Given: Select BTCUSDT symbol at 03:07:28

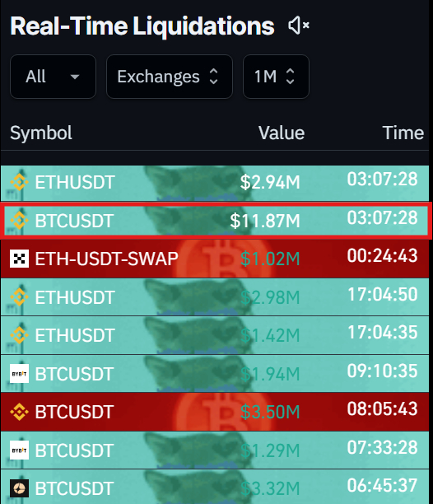Looking at the screenshot, I should click(74, 221).
